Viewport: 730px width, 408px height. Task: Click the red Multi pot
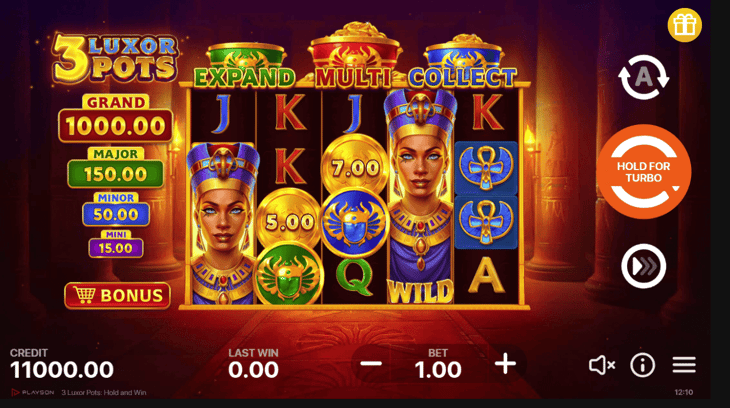click(354, 56)
